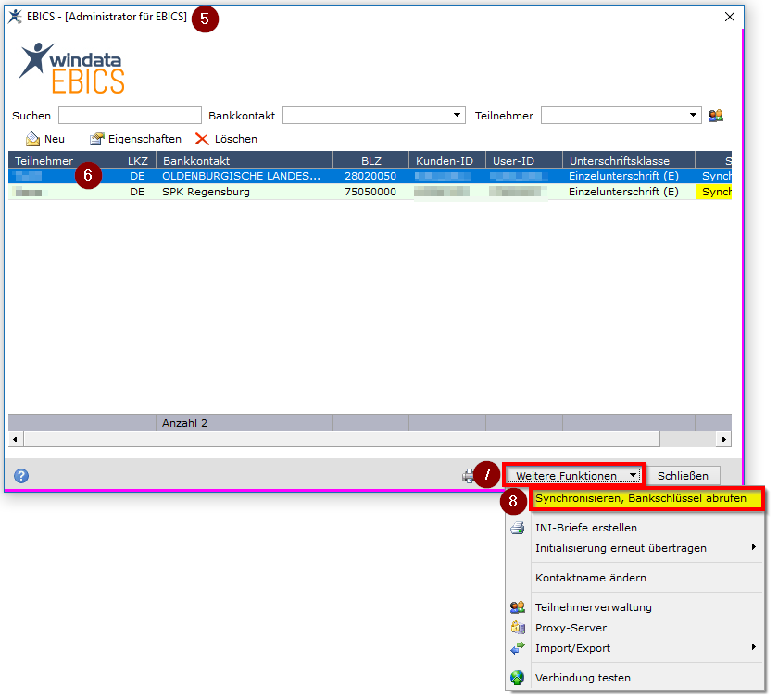
Task: Open the Bankkontakt combo box
Action: [374, 116]
